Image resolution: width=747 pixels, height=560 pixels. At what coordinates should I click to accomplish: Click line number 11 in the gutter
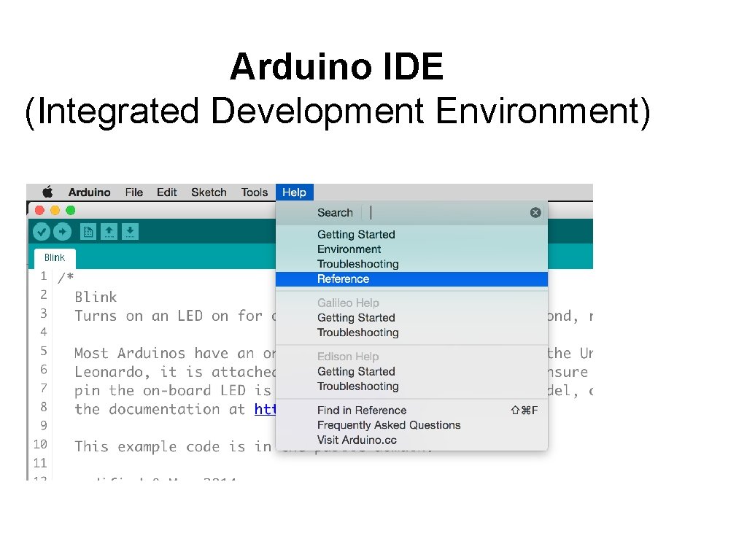40,463
